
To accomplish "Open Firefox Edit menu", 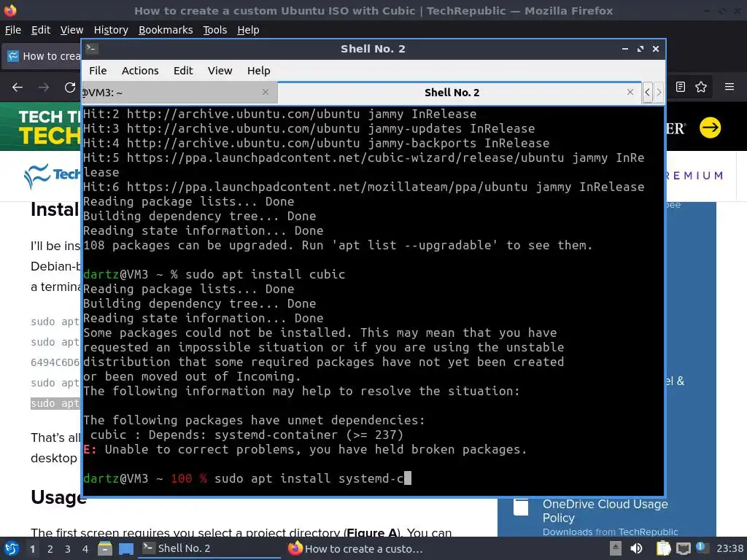I will click(41, 30).
